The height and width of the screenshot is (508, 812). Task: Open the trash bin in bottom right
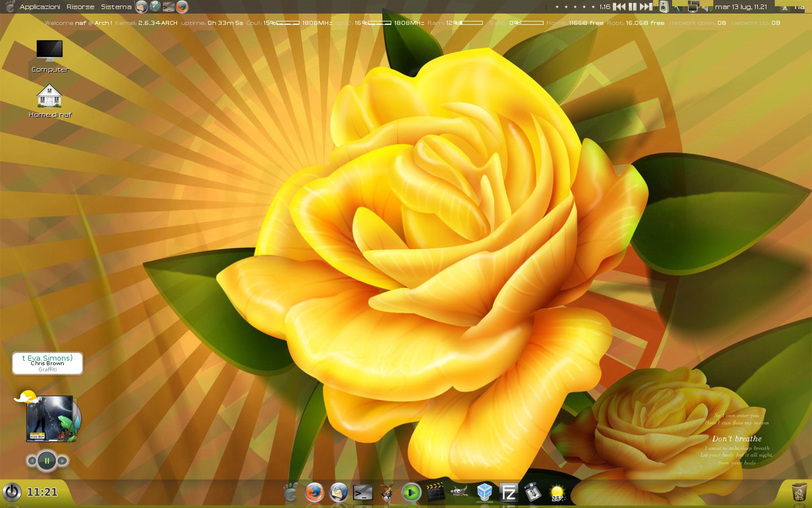point(799,492)
